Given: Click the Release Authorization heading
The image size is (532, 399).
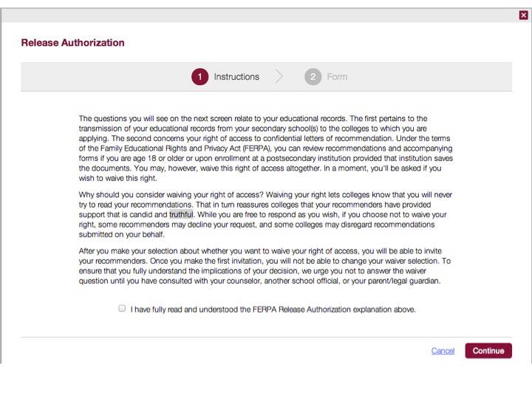Looking at the screenshot, I should click(x=72, y=43).
